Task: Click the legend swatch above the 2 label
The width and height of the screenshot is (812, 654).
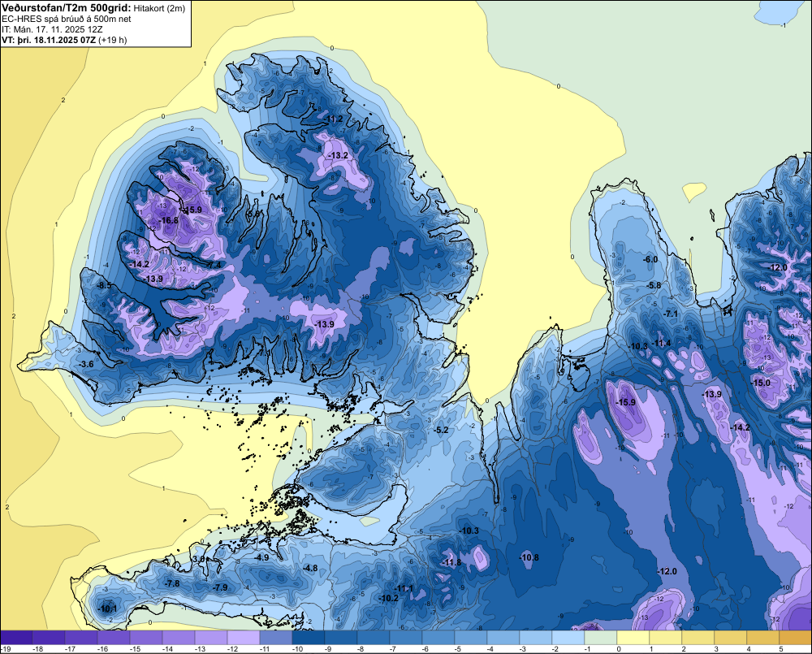Action: click(698, 638)
